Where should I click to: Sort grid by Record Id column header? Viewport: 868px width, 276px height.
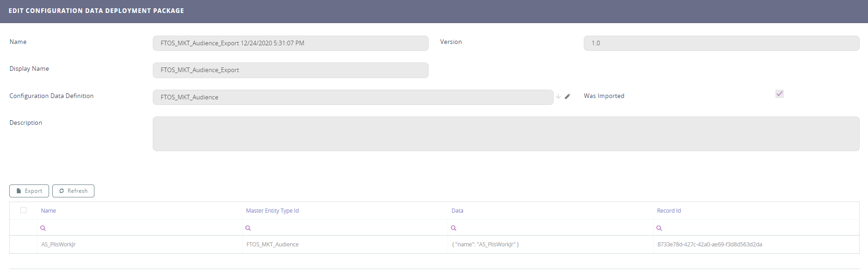(x=669, y=211)
